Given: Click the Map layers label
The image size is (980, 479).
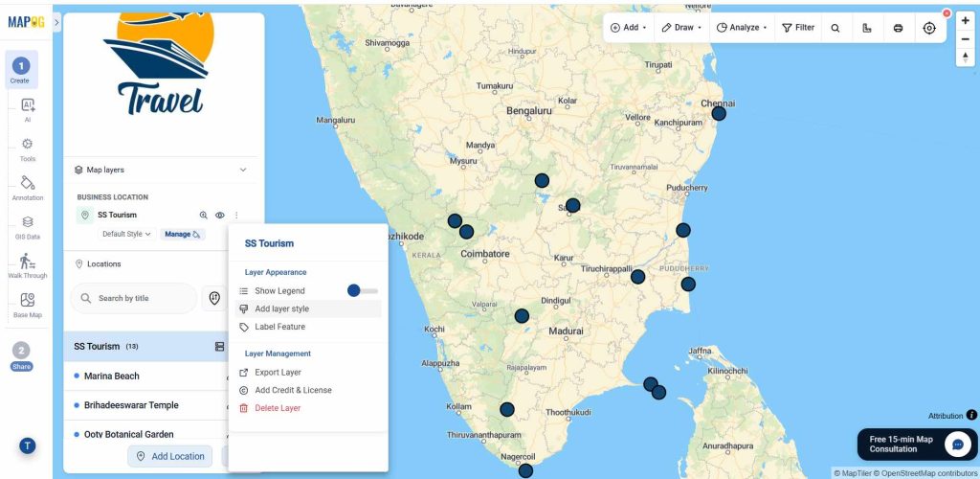Looking at the screenshot, I should tap(105, 171).
